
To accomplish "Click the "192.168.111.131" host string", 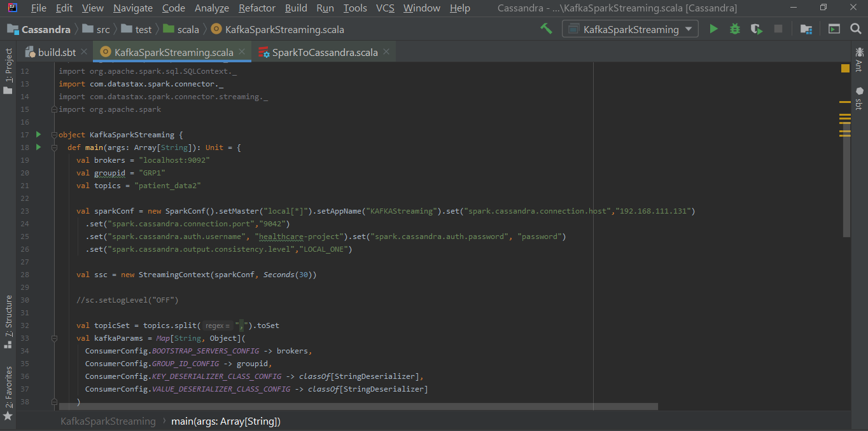I will 654,211.
